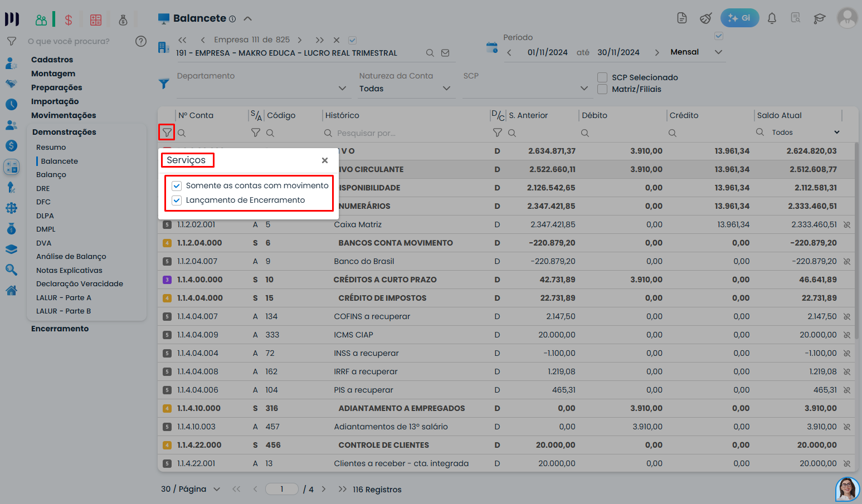Click the email envelope icon beside company
The height and width of the screenshot is (504, 862).
click(445, 53)
